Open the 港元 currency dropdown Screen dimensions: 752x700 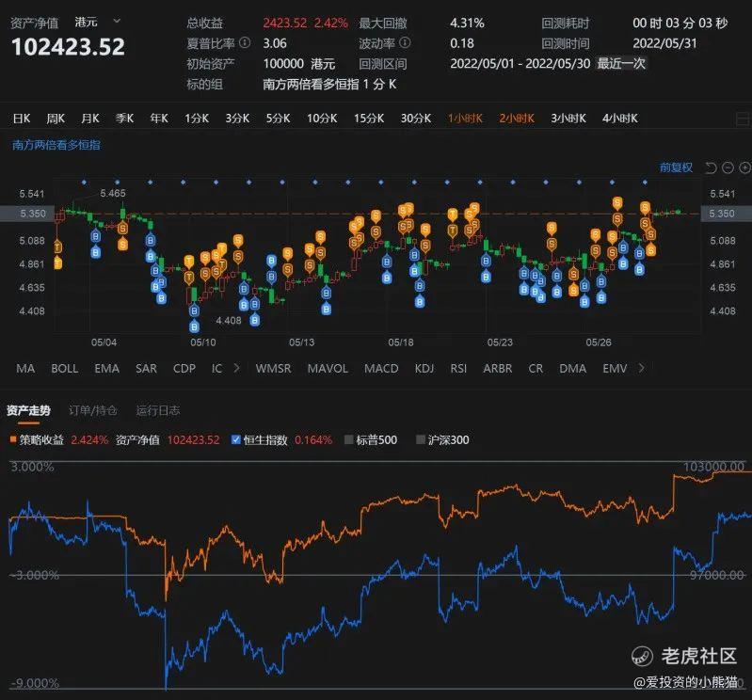click(x=98, y=22)
